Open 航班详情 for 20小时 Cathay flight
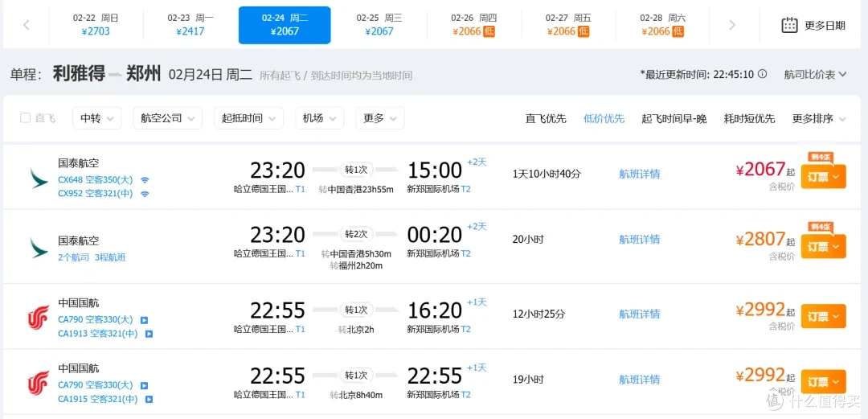Image resolution: width=868 pixels, height=419 pixels. (640, 240)
